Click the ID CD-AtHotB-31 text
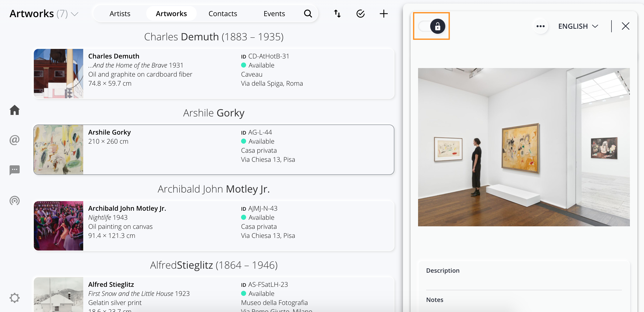The width and height of the screenshot is (644, 312). click(265, 56)
